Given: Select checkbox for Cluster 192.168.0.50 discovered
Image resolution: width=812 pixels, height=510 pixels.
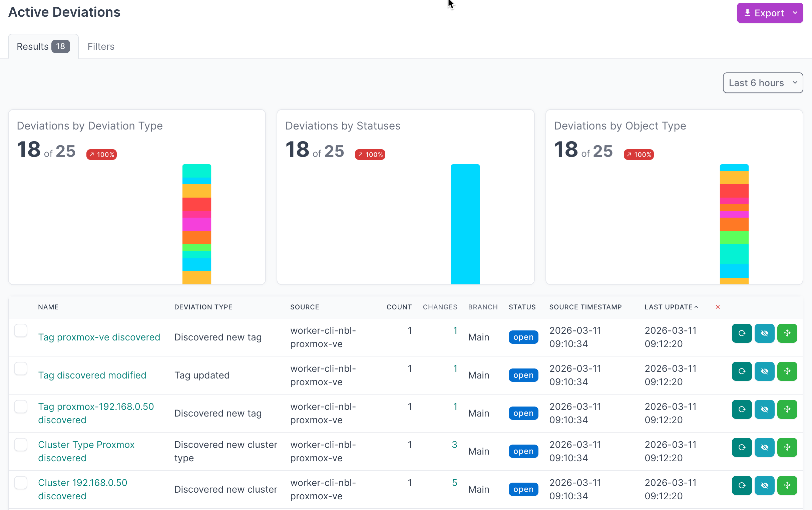Looking at the screenshot, I should [x=21, y=483].
